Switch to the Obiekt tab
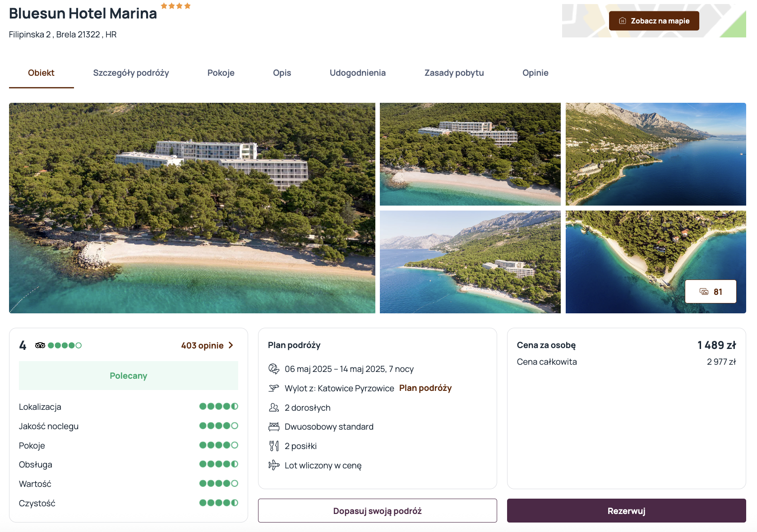The width and height of the screenshot is (757, 532). (x=41, y=73)
